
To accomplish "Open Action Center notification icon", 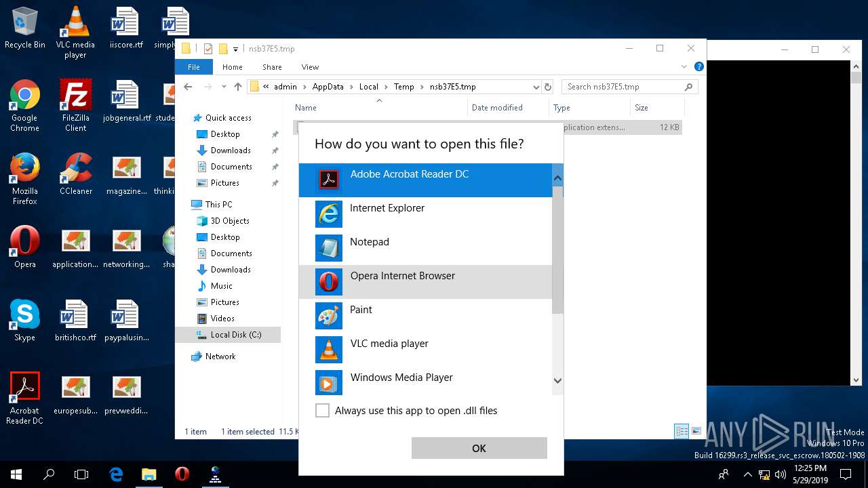I will click(846, 474).
